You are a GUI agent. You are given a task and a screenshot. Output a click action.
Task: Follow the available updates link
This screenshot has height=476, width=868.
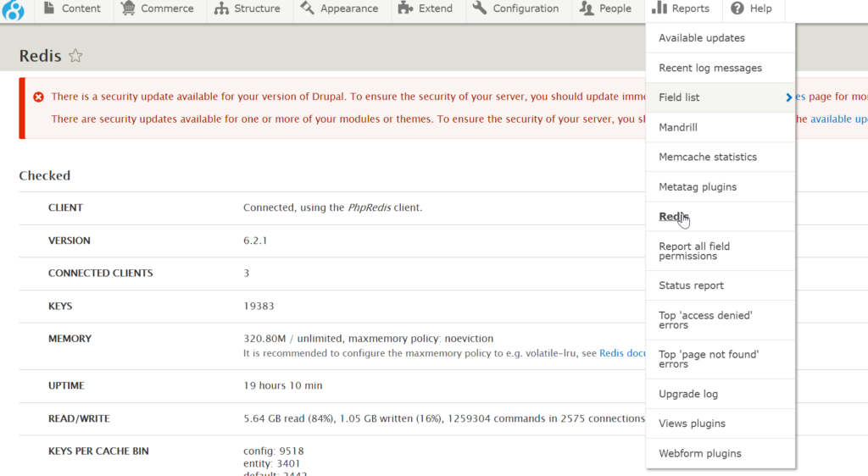point(838,119)
